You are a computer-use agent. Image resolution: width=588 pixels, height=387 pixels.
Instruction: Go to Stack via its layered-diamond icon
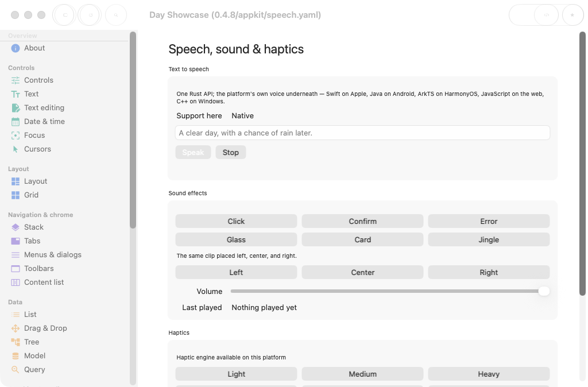pyautogui.click(x=16, y=227)
